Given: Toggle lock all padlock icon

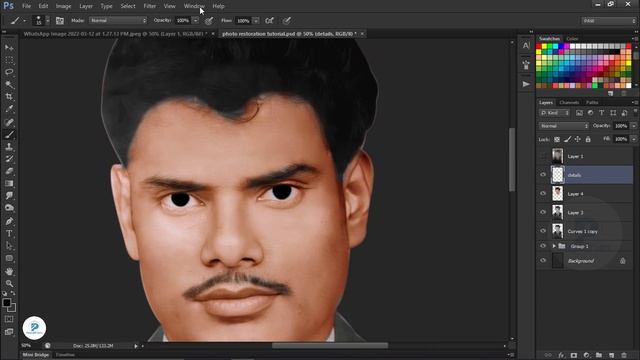Looking at the screenshot, I should click(x=588, y=139).
